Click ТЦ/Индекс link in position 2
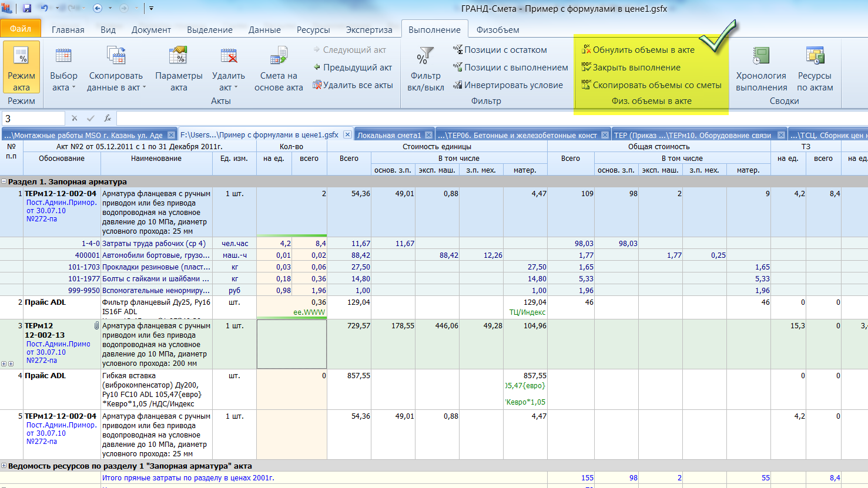 tap(527, 312)
